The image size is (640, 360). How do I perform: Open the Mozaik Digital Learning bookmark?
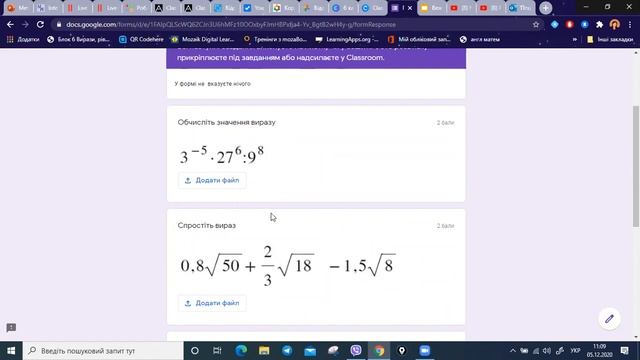pos(203,39)
